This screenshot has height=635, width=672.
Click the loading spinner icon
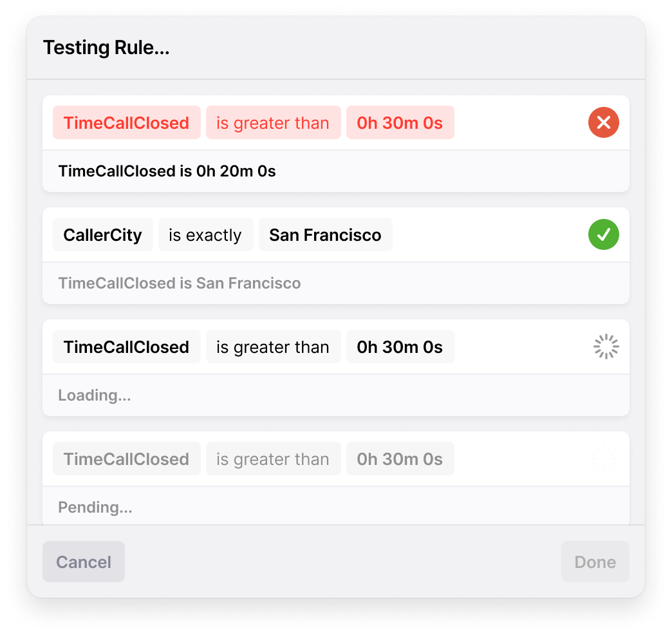tap(606, 346)
